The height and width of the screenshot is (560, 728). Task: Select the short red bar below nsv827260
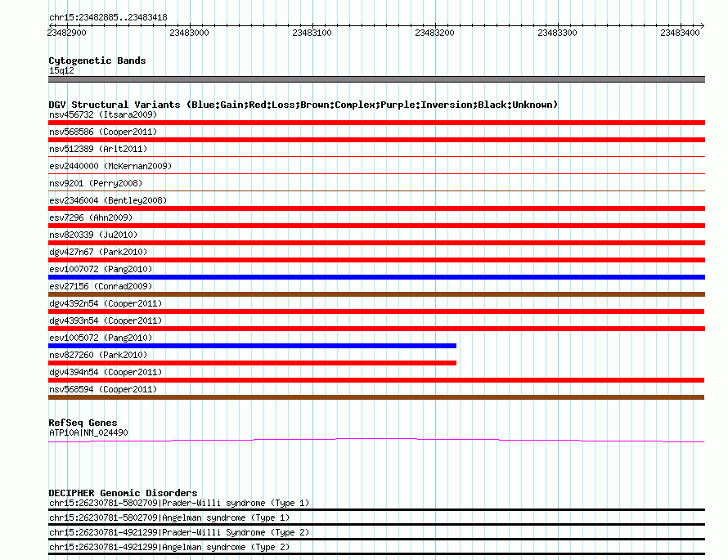[x=252, y=363]
